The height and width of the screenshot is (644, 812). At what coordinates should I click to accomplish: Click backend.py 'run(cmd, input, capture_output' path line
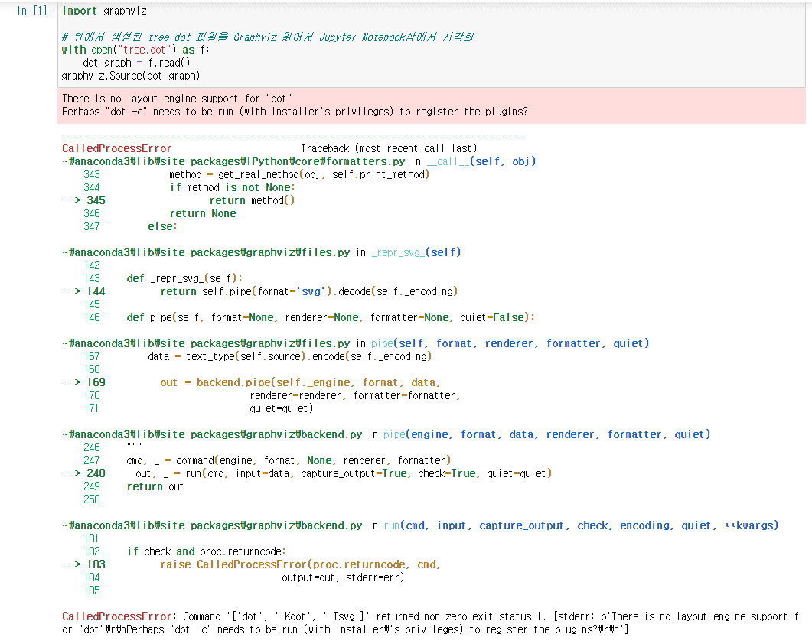[420, 525]
